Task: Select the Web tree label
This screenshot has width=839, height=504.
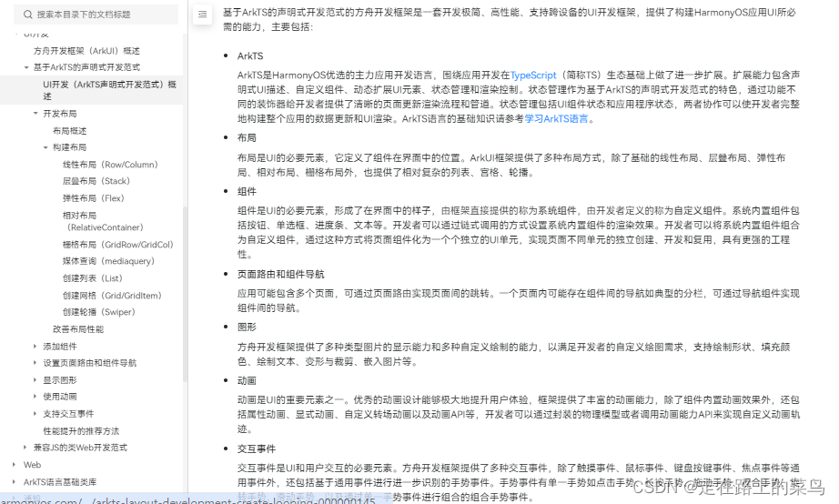Action: click(x=32, y=465)
